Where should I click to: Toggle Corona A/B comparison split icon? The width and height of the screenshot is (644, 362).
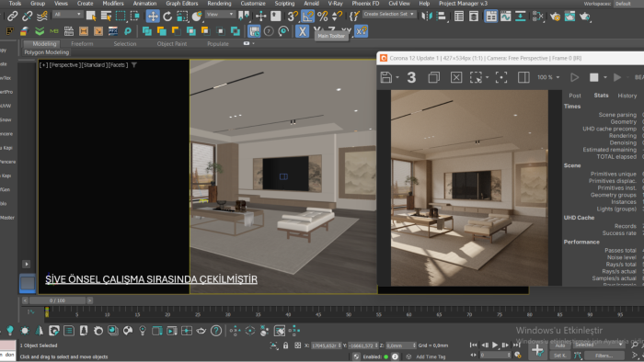[x=523, y=77]
